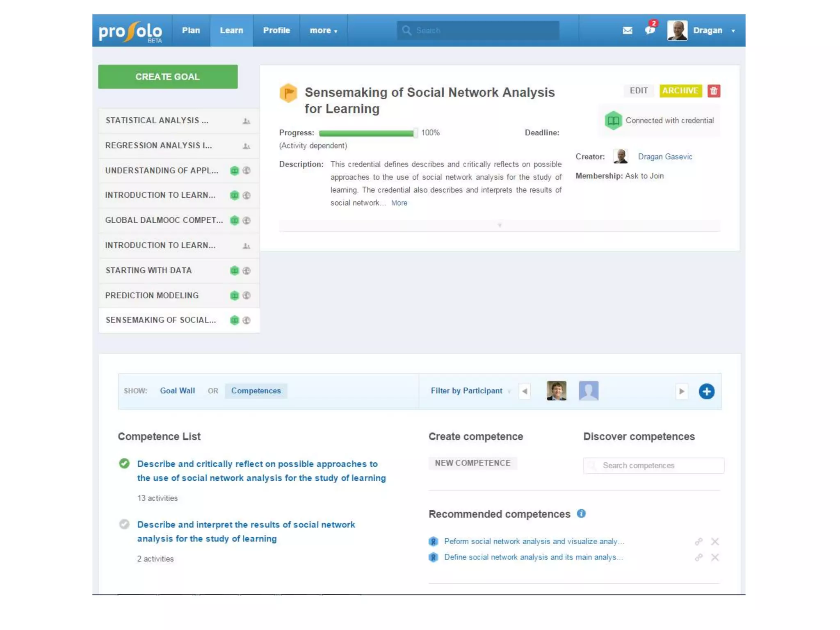Select Prediction Modeling goal in sidebar

click(152, 295)
